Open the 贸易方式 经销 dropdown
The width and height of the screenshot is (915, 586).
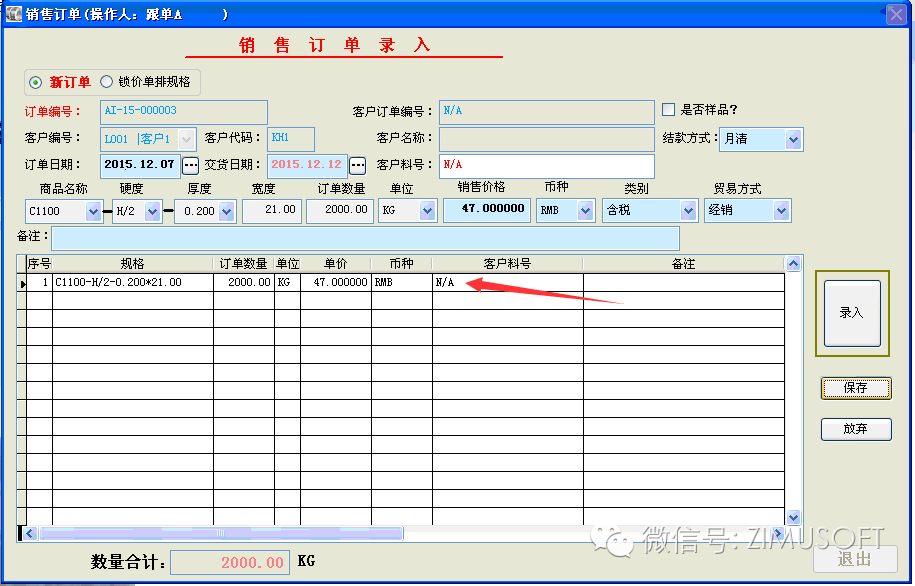[x=781, y=211]
